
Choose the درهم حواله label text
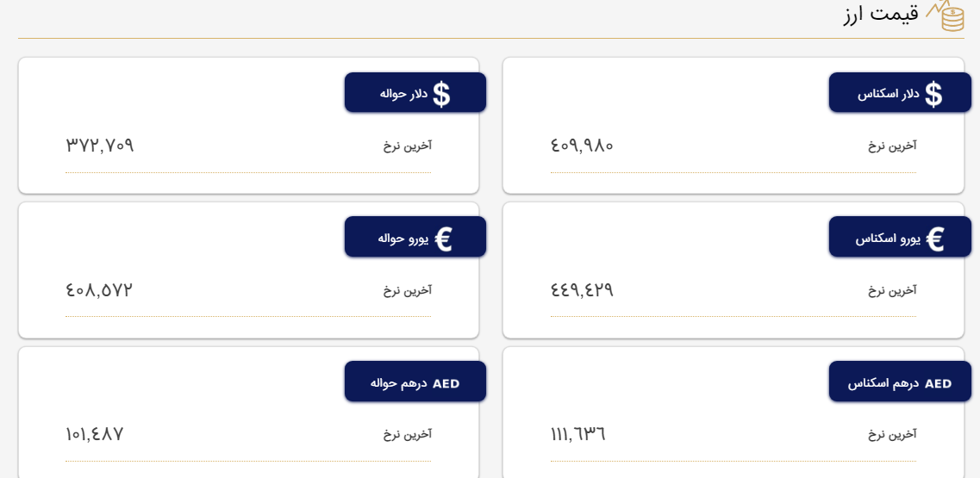coord(398,382)
